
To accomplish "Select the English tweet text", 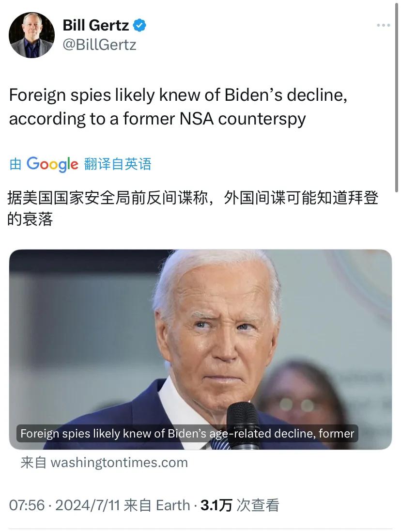I will 178,107.
